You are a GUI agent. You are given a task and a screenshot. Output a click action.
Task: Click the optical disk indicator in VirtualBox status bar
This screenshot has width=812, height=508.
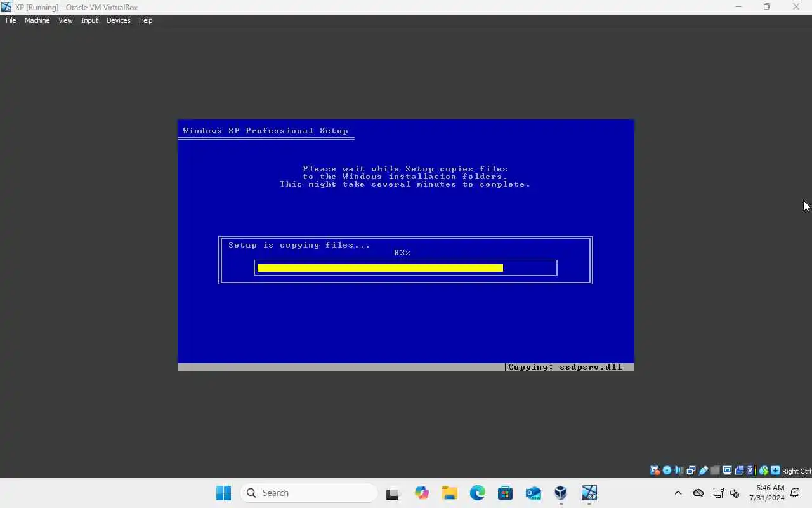[x=667, y=471]
